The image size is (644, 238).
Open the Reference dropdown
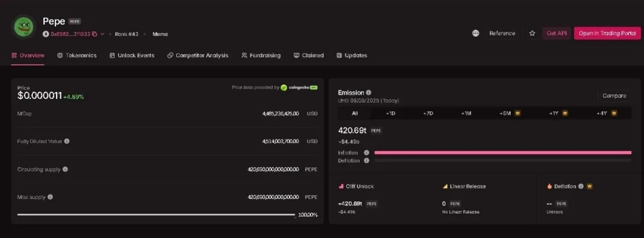point(502,33)
